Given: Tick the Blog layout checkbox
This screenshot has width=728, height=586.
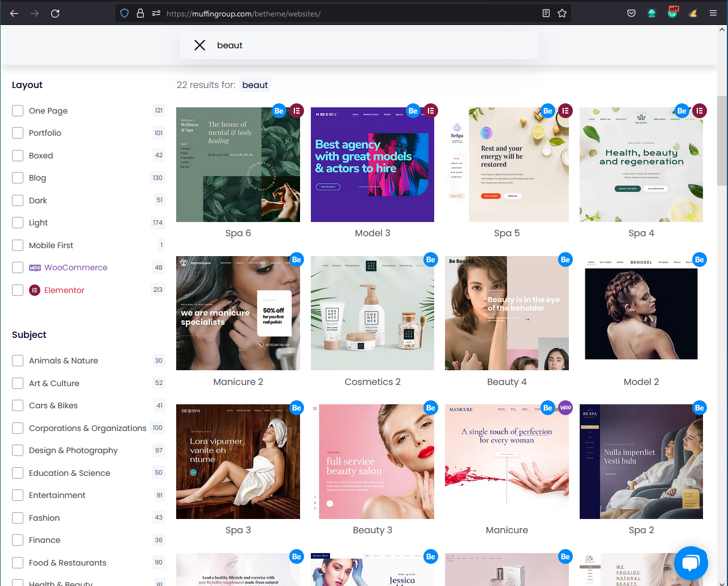Looking at the screenshot, I should [x=18, y=178].
